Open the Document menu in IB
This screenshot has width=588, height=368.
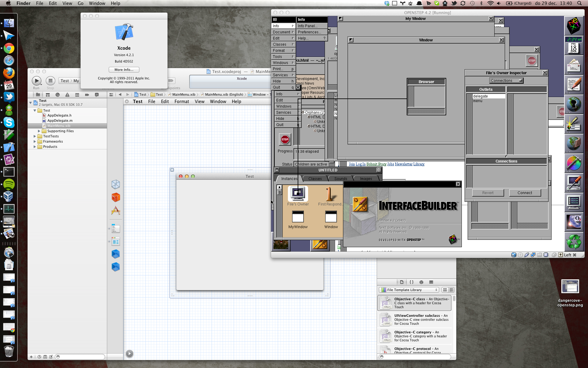(x=283, y=32)
